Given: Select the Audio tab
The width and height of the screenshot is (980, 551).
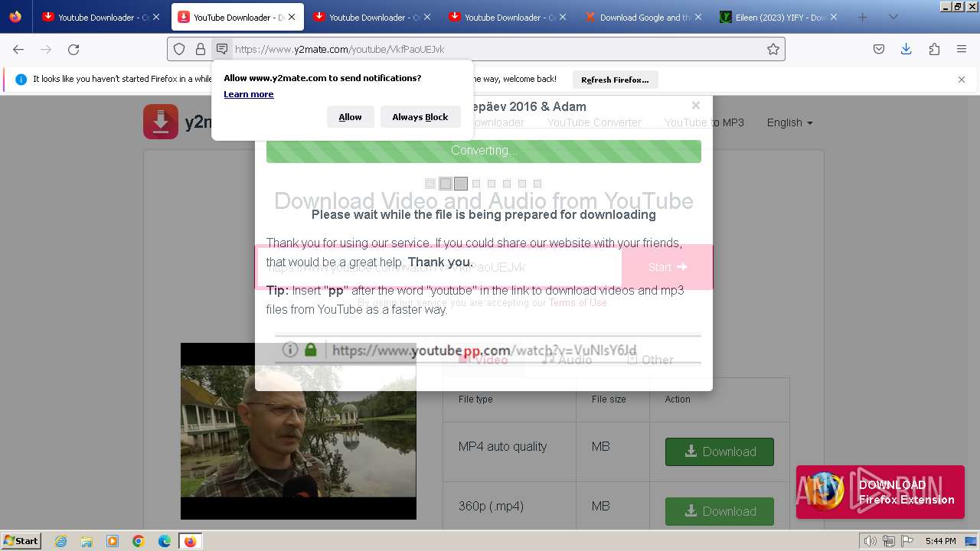Looking at the screenshot, I should (567, 360).
